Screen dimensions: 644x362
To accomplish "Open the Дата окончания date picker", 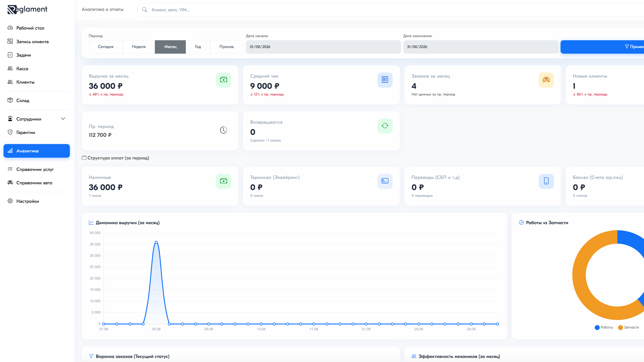I will tap(481, 47).
